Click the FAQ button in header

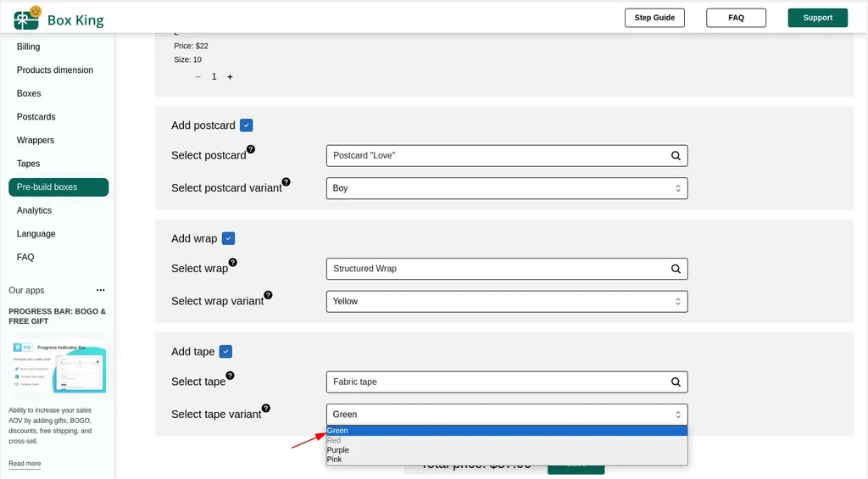[x=737, y=18]
